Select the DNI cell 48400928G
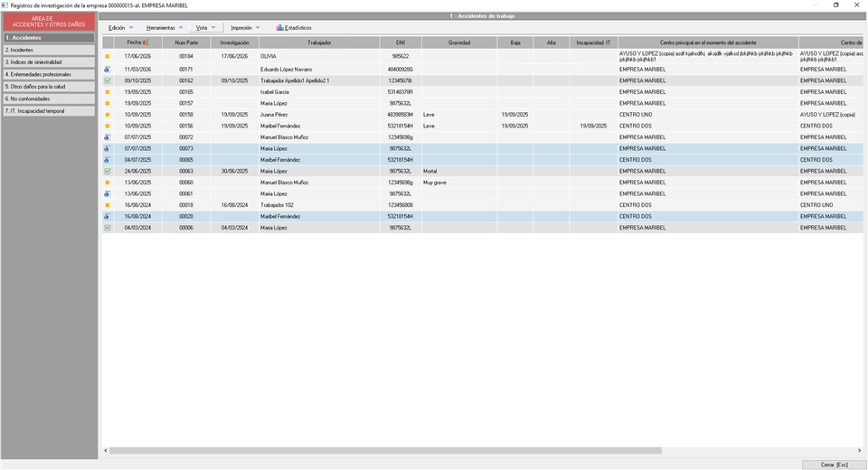Image resolution: width=868 pixels, height=470 pixels. 401,70
